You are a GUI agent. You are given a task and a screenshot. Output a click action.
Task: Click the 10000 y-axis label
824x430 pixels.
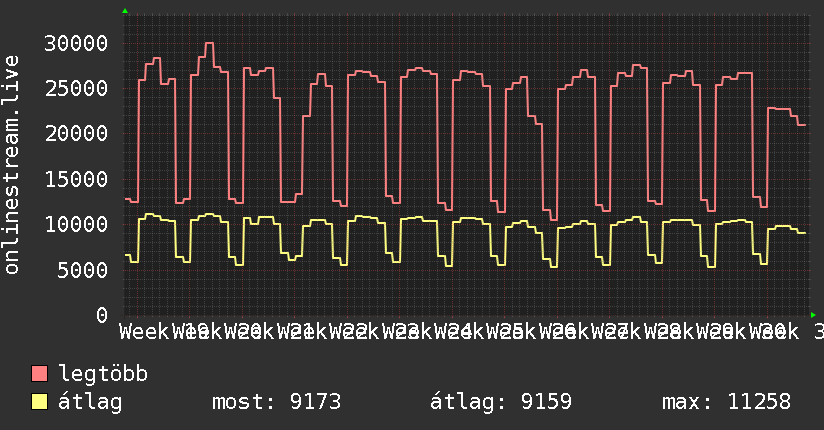coord(76,224)
